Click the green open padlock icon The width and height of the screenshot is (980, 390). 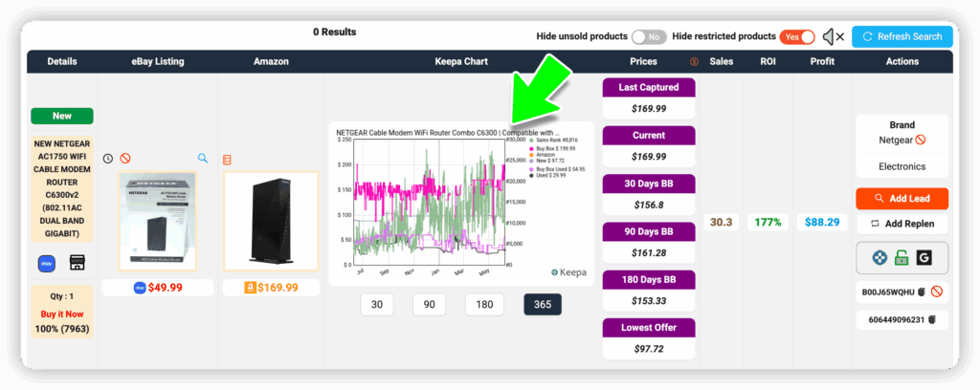[901, 258]
